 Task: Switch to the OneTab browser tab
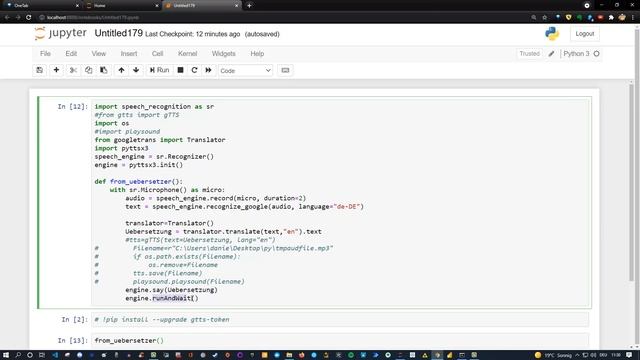41,6
